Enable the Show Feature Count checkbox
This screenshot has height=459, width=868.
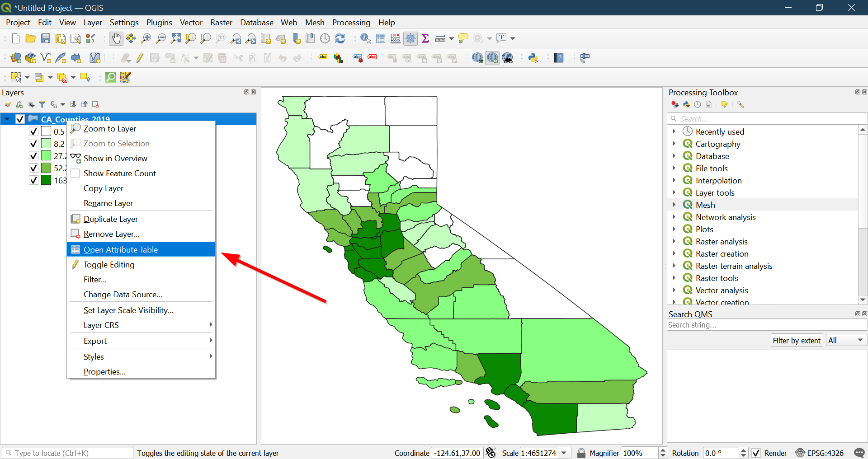[x=75, y=173]
